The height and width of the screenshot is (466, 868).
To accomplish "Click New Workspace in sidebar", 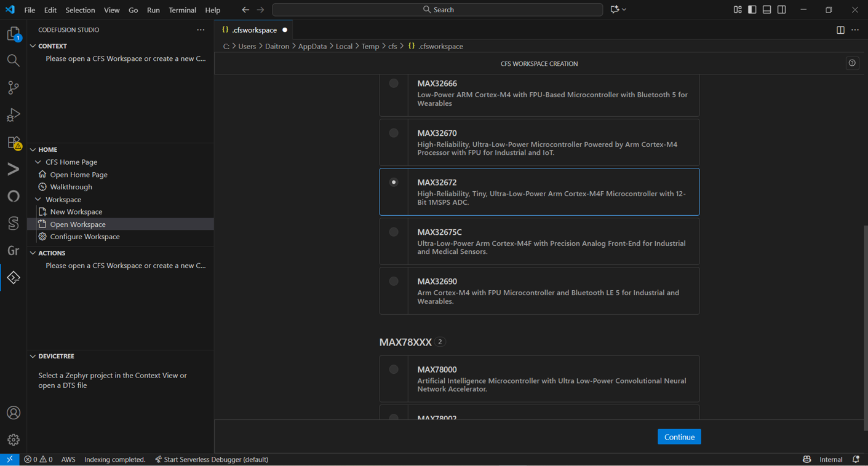I will point(76,211).
